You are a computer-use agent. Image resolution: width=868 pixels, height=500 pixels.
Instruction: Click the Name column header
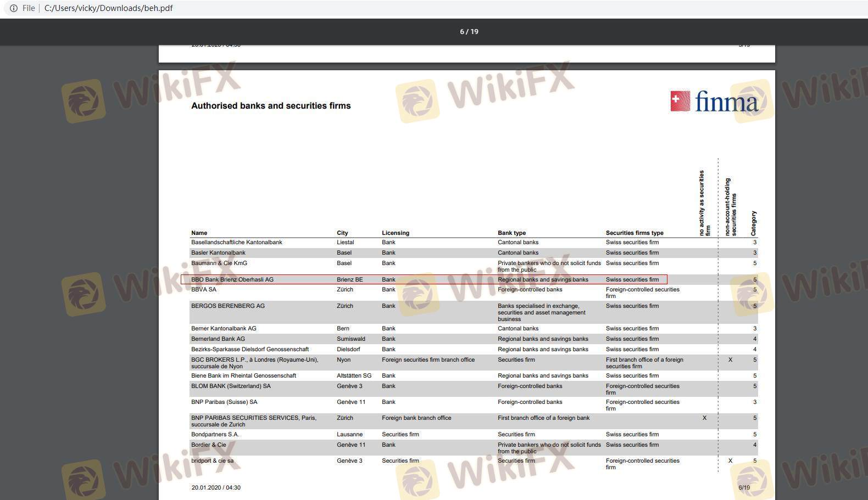(x=199, y=233)
